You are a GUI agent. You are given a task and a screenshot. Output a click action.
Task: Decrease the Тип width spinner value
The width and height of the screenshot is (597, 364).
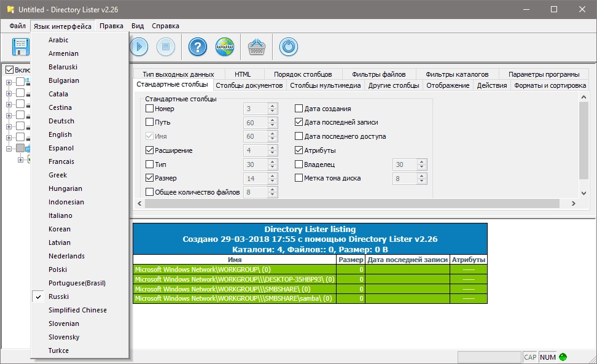pos(272,168)
